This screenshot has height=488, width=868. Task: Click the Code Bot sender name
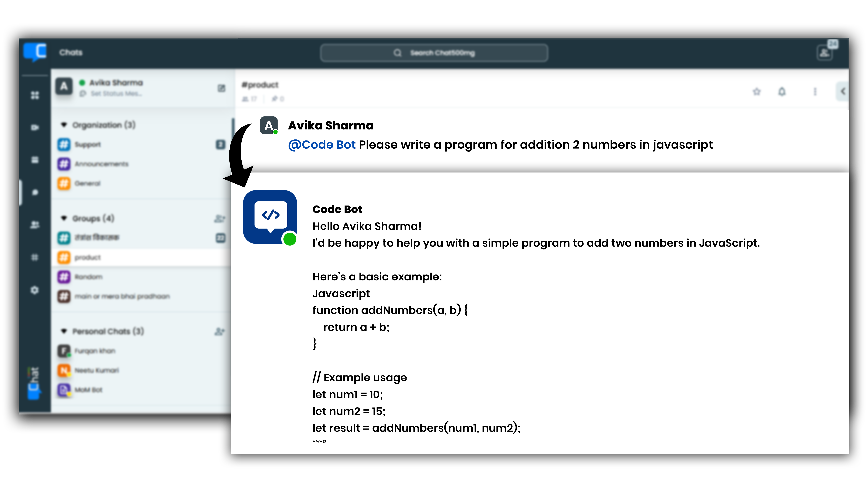point(337,209)
